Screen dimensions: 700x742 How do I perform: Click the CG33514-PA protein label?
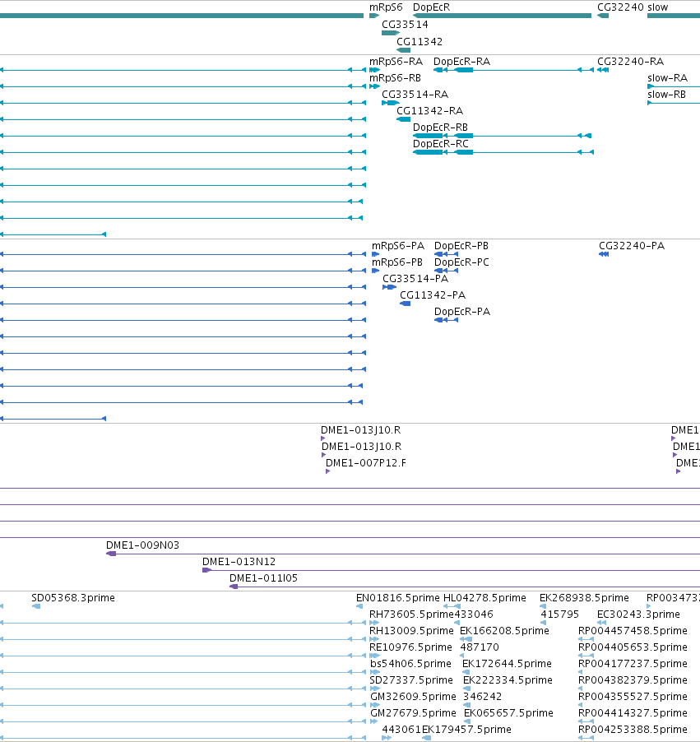pos(415,279)
